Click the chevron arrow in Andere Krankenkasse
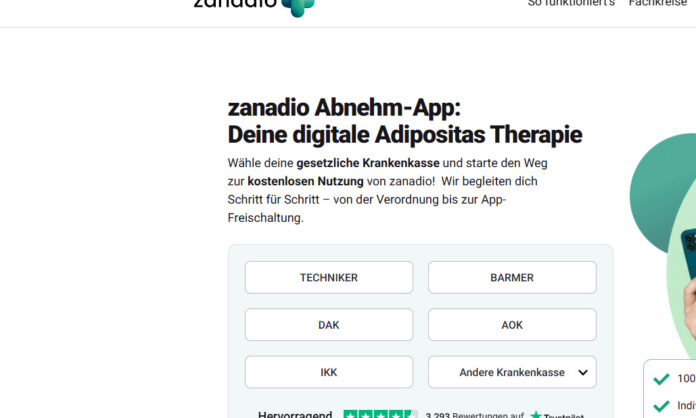This screenshot has height=418, width=696. pos(583,372)
